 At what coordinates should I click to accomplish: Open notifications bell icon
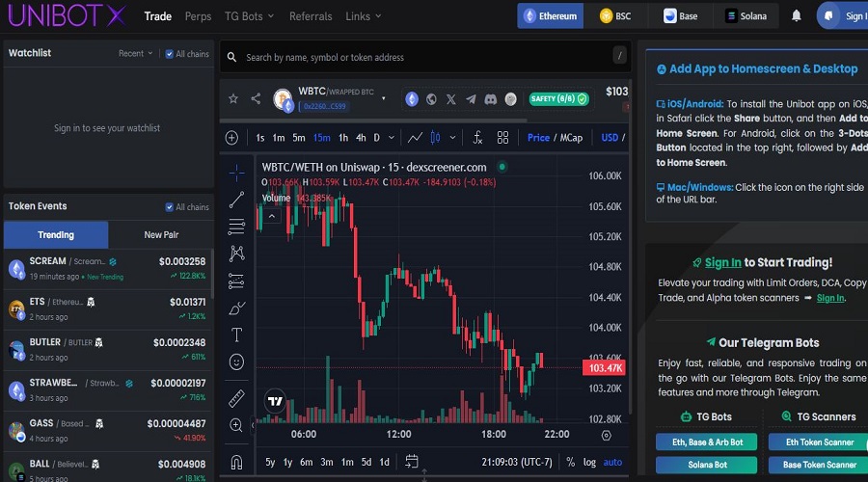[x=796, y=15]
